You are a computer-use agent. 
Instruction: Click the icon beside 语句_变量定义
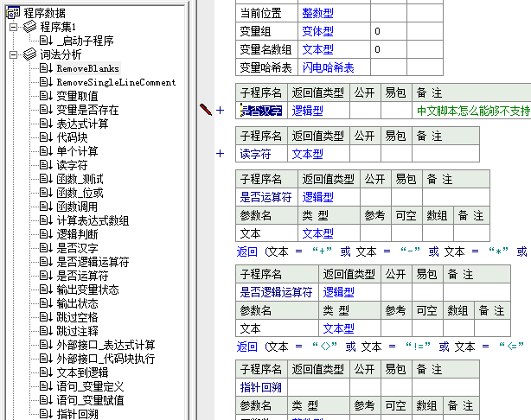click(x=46, y=386)
